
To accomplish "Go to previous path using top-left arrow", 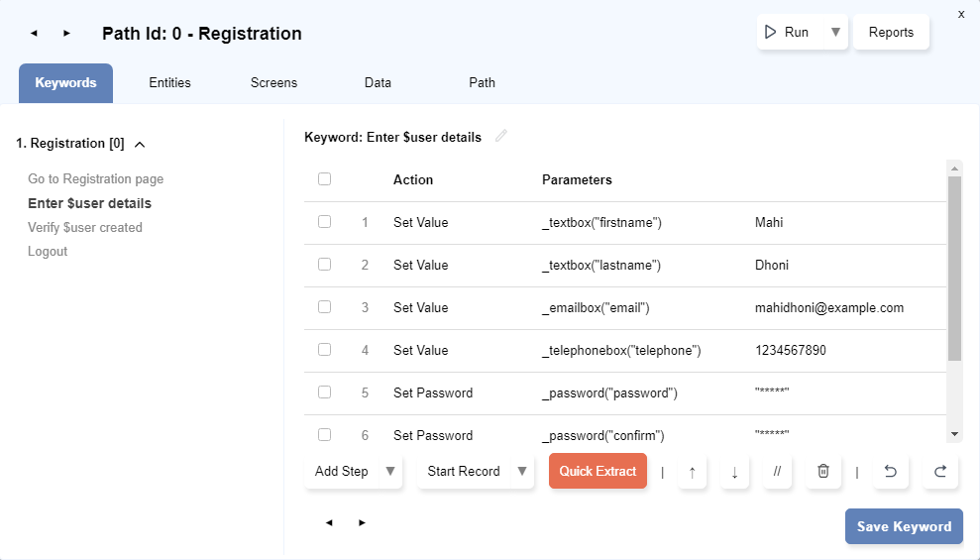I will tap(35, 34).
